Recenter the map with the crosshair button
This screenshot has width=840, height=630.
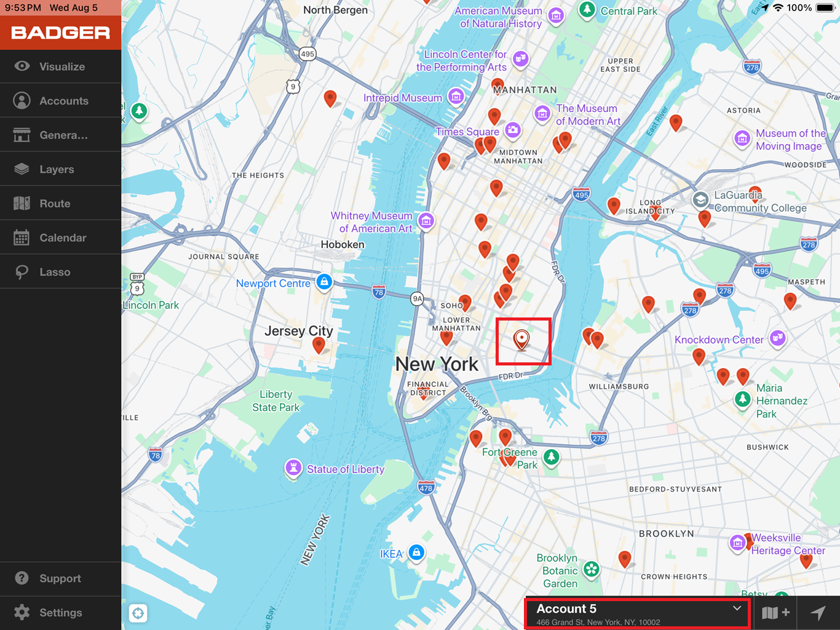pos(138,613)
